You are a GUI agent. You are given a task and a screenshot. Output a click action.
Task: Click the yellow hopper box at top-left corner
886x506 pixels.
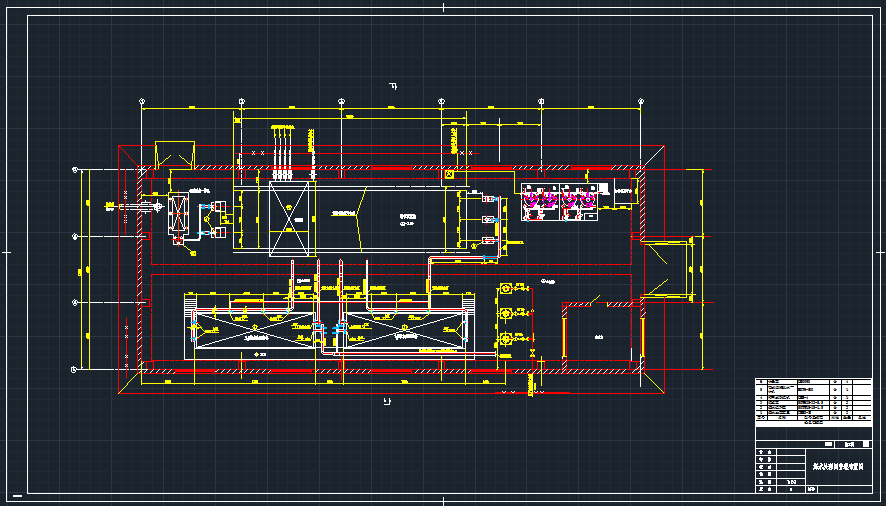(x=174, y=153)
